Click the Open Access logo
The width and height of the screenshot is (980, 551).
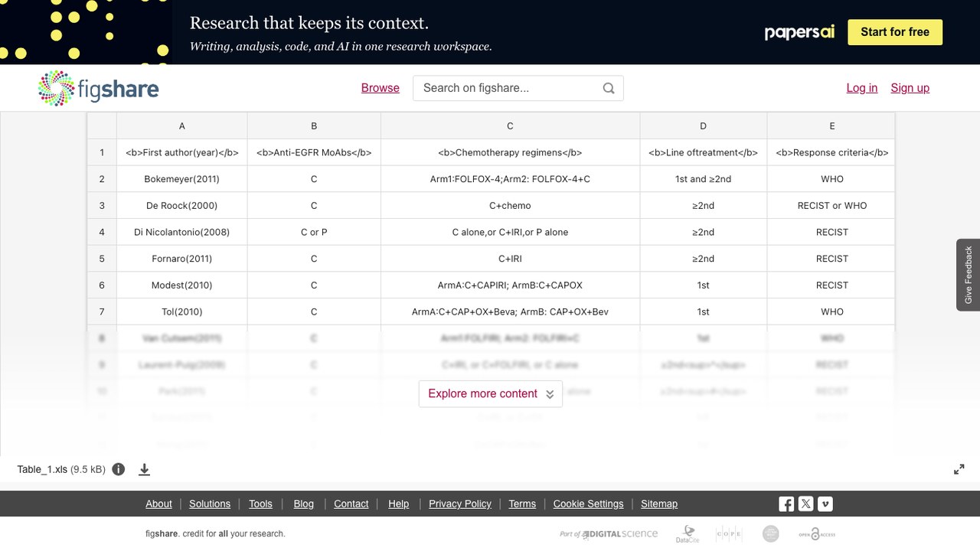coord(817,534)
